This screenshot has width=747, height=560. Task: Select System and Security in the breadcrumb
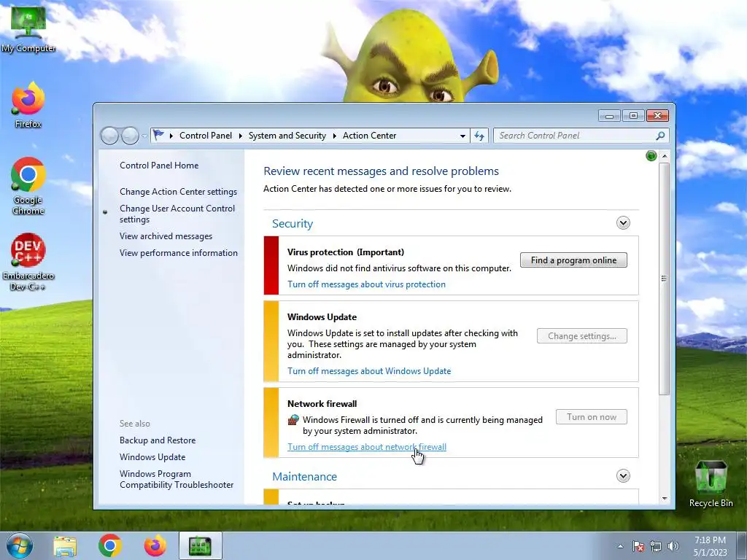click(287, 135)
